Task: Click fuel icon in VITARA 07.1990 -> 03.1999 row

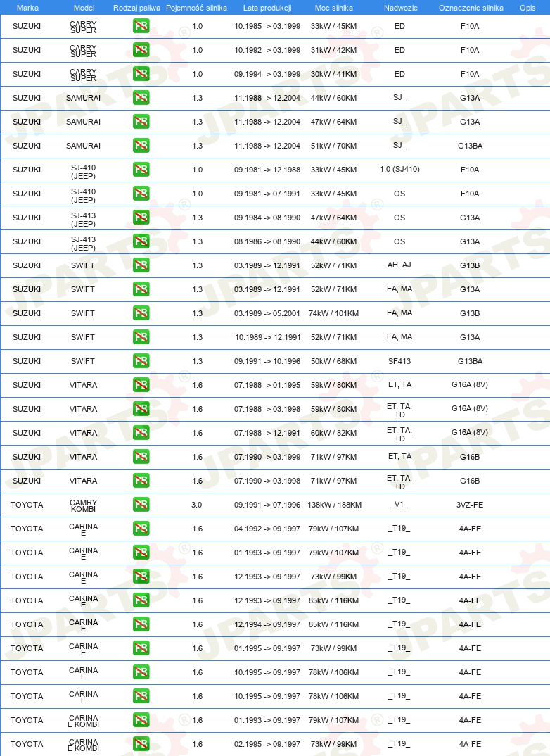Action: [x=141, y=457]
